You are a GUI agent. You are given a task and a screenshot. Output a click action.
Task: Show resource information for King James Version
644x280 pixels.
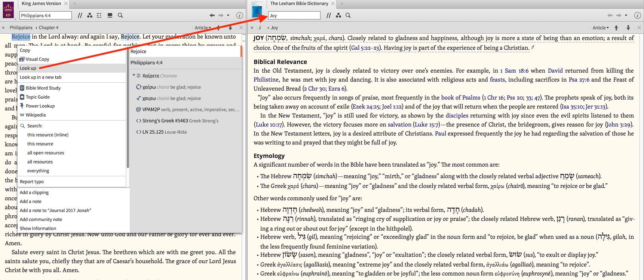(240, 15)
